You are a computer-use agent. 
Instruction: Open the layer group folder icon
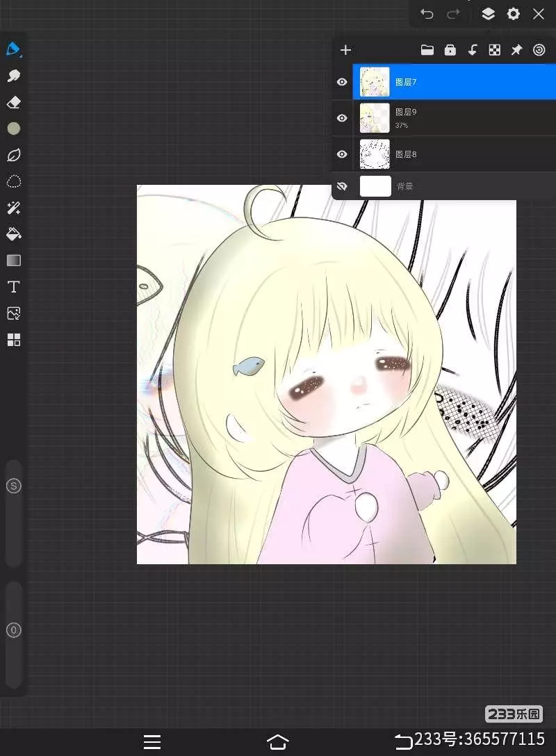(x=427, y=50)
